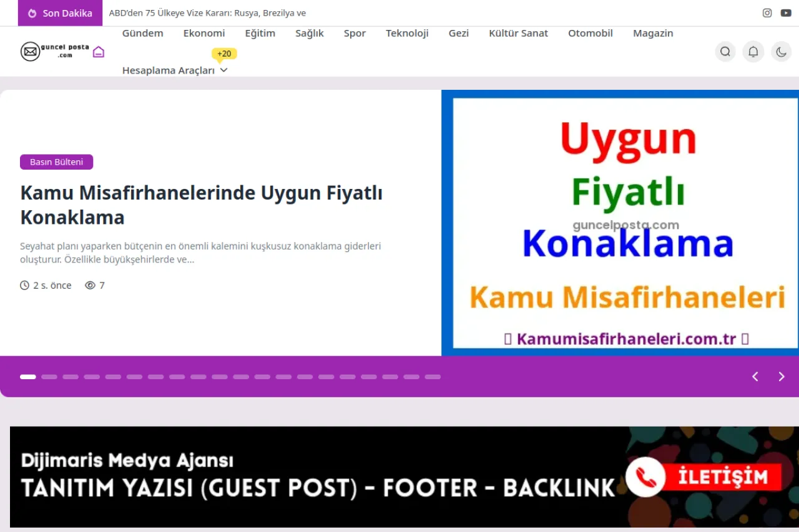Select Gündem in the navigation menu
This screenshot has width=799, height=532.
142,33
